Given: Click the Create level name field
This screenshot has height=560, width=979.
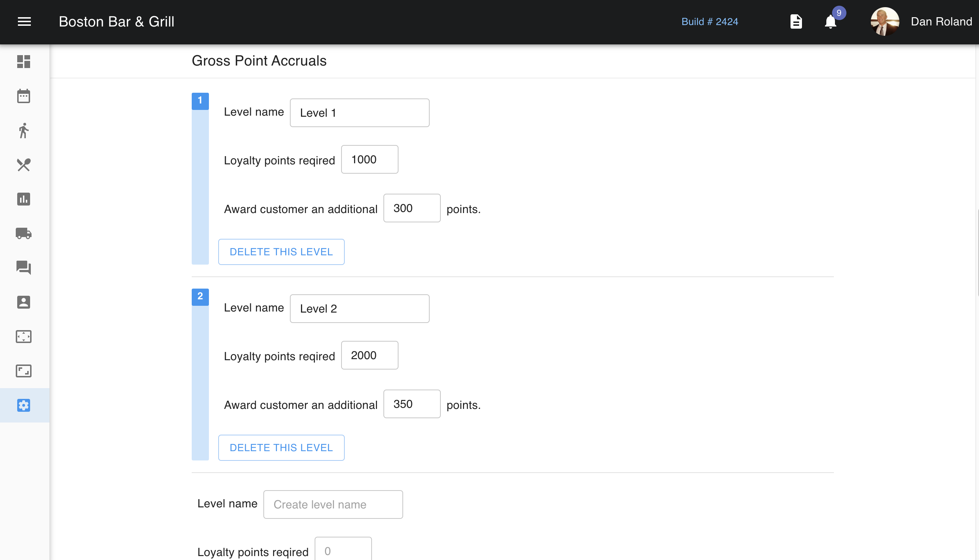Looking at the screenshot, I should pyautogui.click(x=333, y=504).
